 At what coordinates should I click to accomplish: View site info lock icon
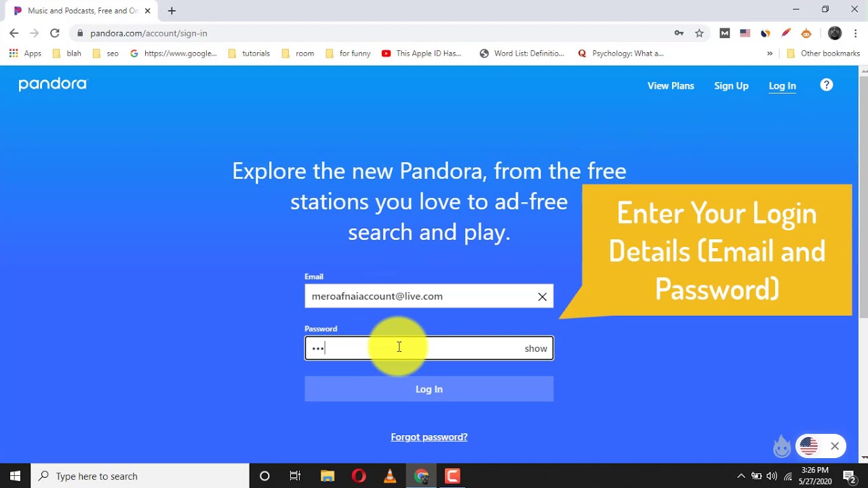pyautogui.click(x=80, y=33)
